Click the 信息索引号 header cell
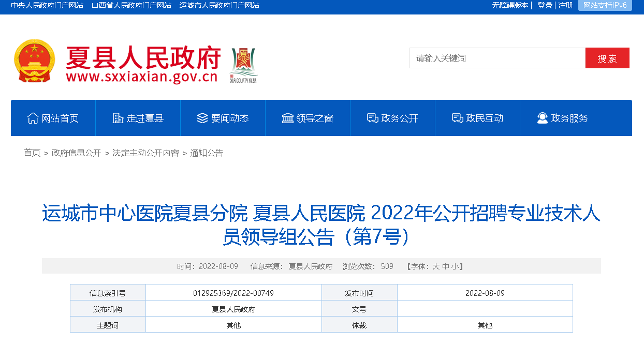This screenshot has height=345, width=644. click(x=108, y=293)
